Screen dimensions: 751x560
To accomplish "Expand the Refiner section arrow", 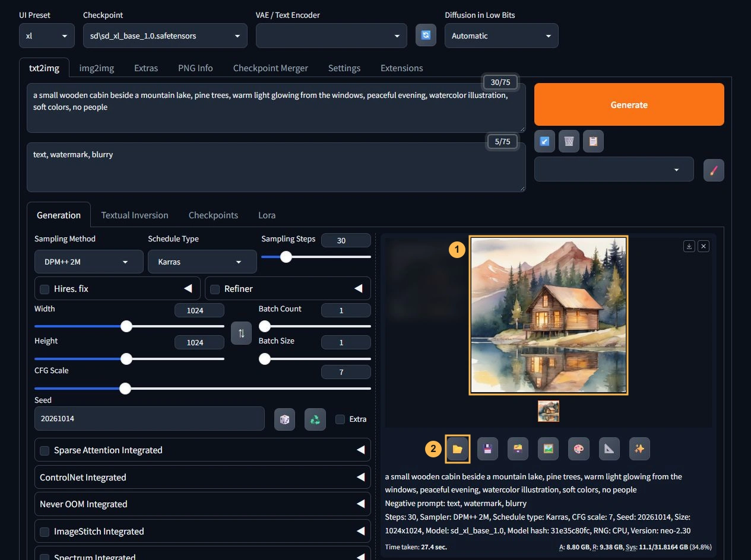I will click(359, 289).
